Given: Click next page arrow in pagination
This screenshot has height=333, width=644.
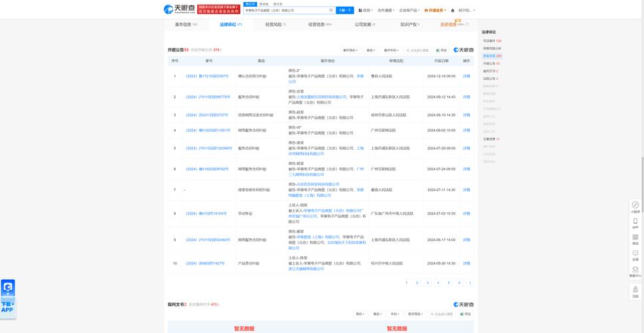Looking at the screenshot, I should (x=470, y=283).
